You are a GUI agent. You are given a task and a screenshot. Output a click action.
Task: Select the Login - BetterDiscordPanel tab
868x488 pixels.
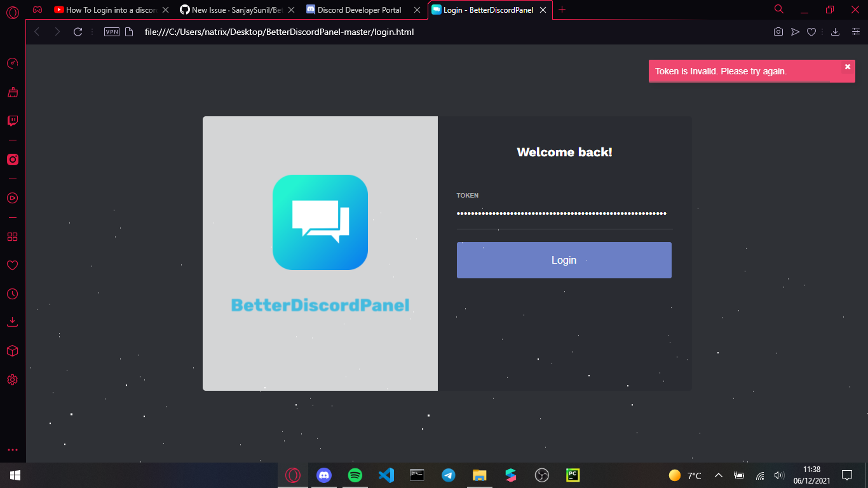490,10
